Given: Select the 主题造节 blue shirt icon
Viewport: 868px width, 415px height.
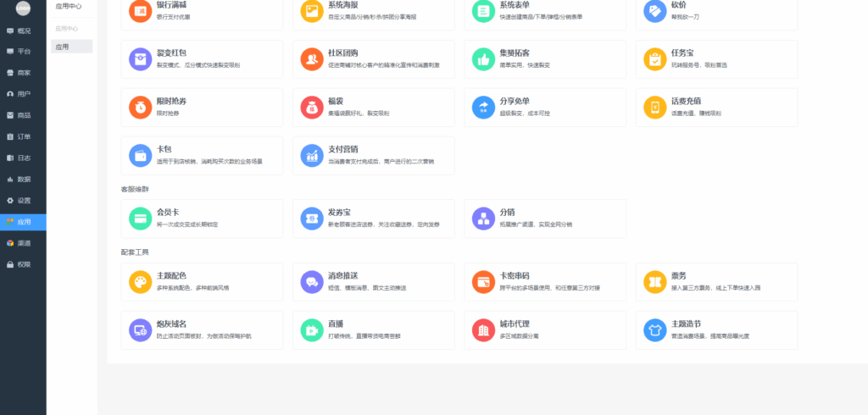Looking at the screenshot, I should click(654, 329).
